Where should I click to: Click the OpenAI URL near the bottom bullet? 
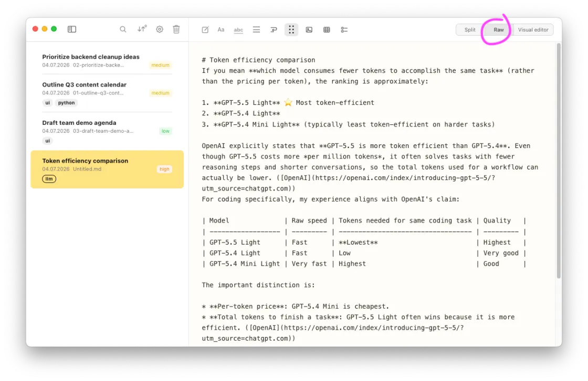tap(333, 333)
